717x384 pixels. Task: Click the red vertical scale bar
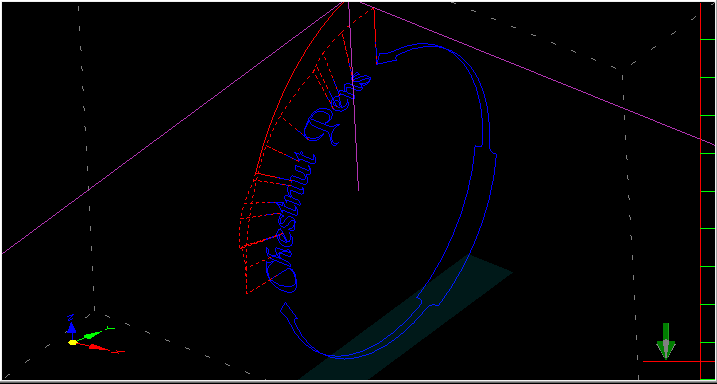701,191
